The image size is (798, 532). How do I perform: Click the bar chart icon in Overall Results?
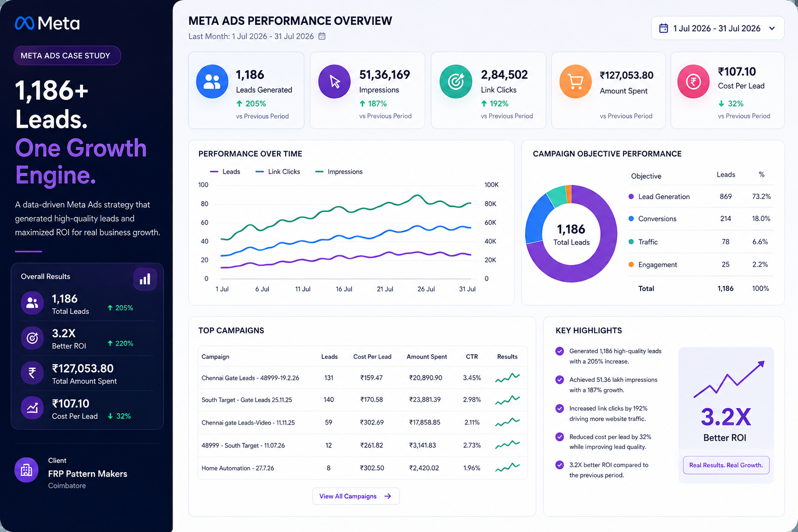click(x=145, y=280)
